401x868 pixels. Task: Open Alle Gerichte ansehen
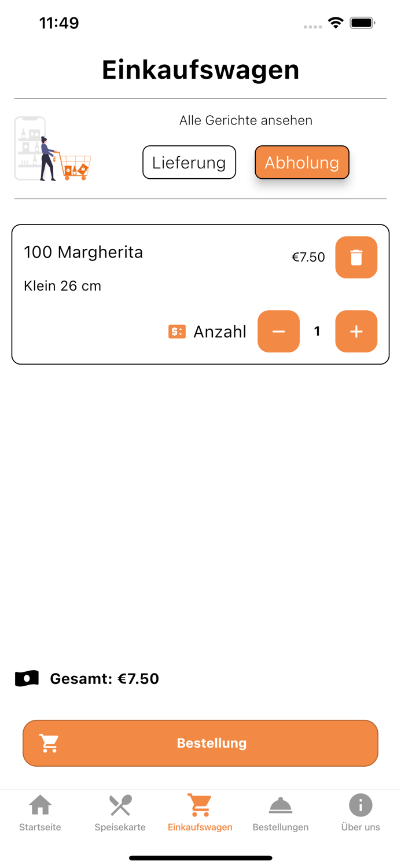coord(246,120)
